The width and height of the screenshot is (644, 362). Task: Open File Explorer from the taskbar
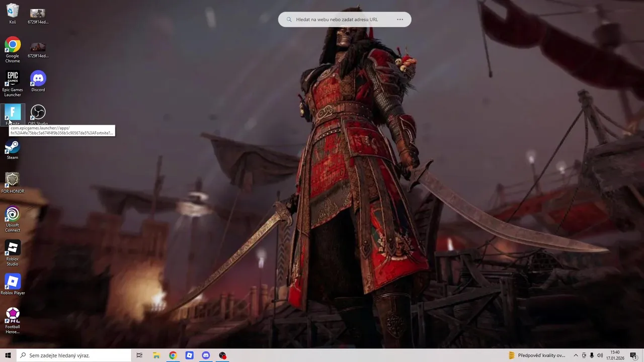click(156, 355)
